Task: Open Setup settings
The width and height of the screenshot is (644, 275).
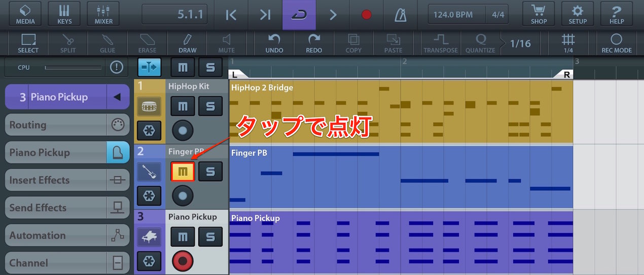Action: [578, 15]
